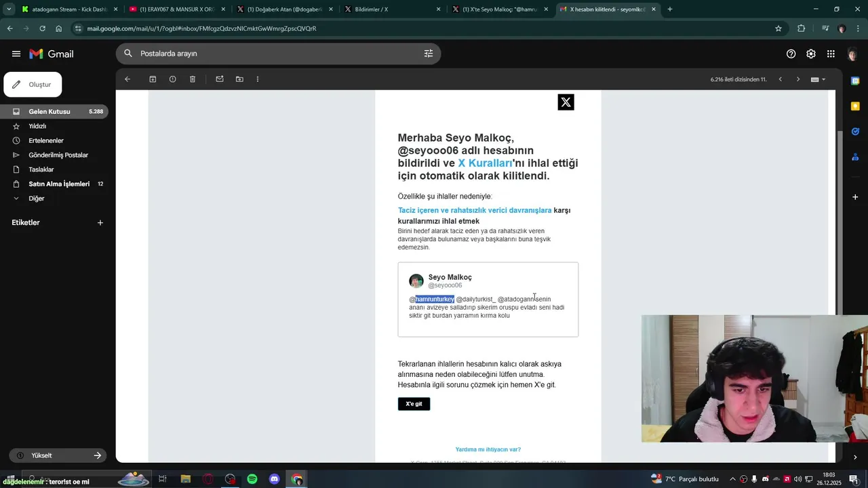Report this email as spam
Viewport: 868px width, 488px height.
pos(172,79)
